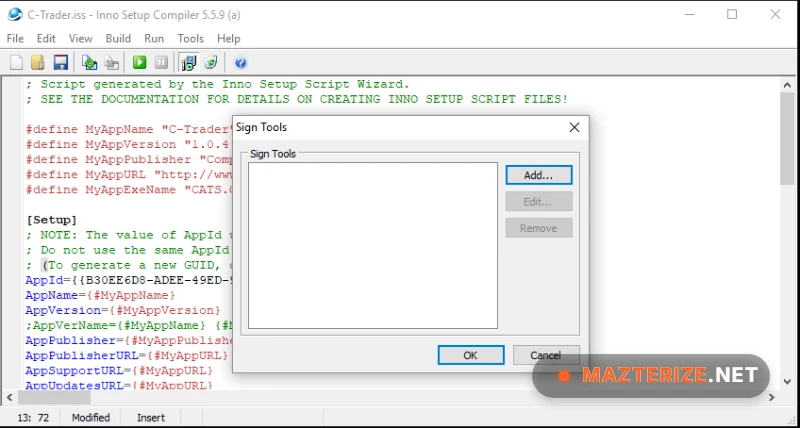Viewport: 800px width, 428px height.
Task: Select the Target Setup toolbar icon
Action: [x=188, y=63]
